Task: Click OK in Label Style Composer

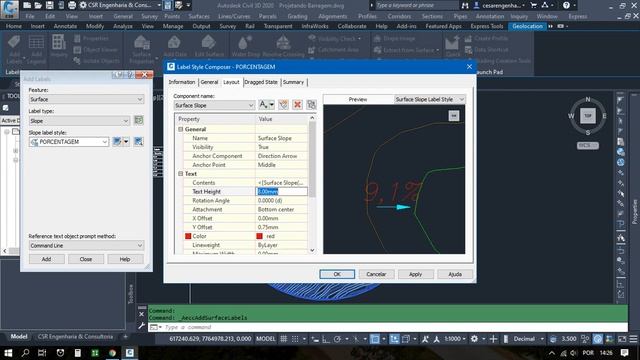Action: click(x=337, y=274)
